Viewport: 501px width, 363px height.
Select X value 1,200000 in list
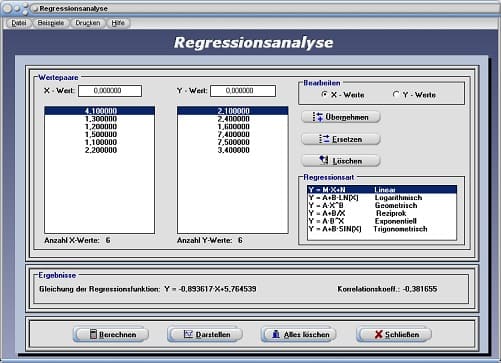[100, 127]
